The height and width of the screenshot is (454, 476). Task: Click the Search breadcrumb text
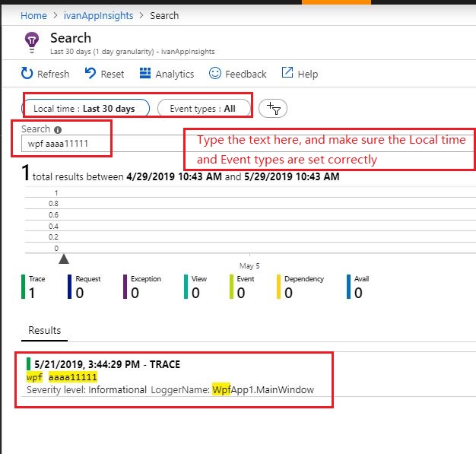click(164, 15)
